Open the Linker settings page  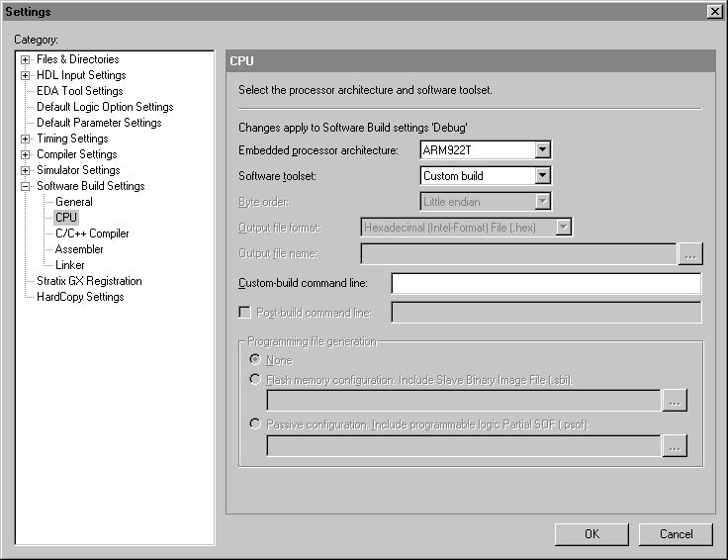click(x=69, y=265)
